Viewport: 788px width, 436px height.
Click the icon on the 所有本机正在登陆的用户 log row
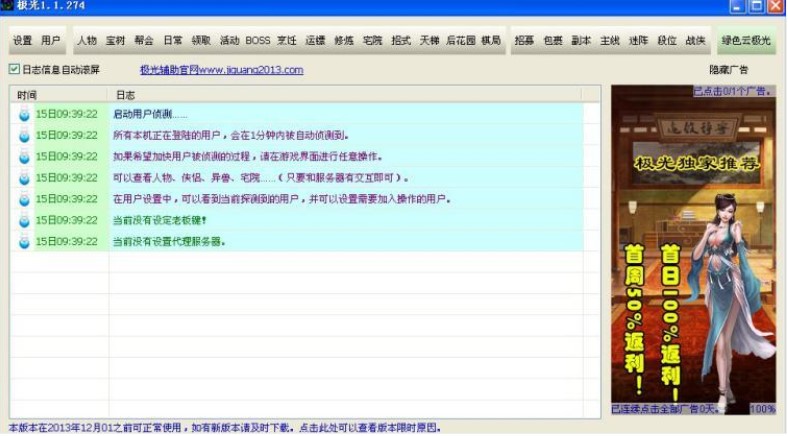pos(24,135)
